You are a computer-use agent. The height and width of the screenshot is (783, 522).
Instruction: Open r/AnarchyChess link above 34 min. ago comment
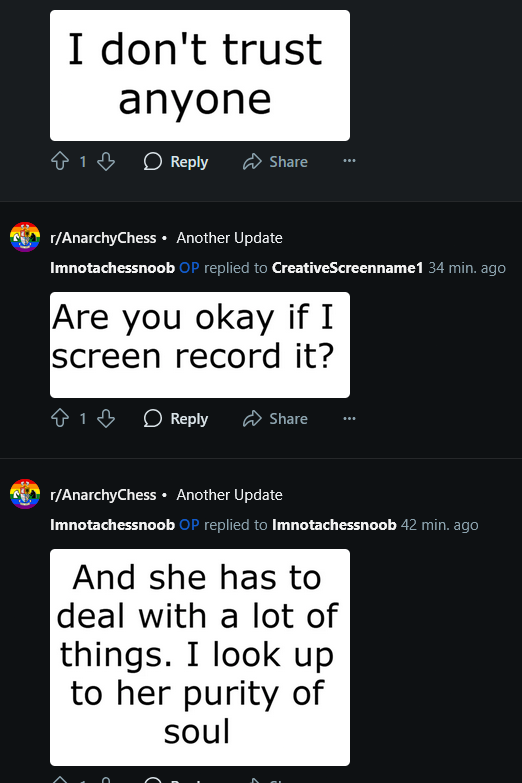tap(103, 238)
